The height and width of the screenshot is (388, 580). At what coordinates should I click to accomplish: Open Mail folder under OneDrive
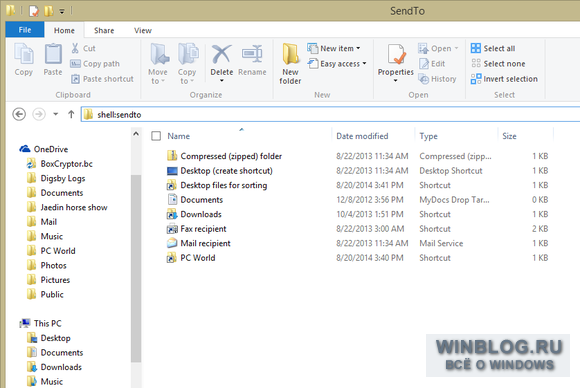42,222
